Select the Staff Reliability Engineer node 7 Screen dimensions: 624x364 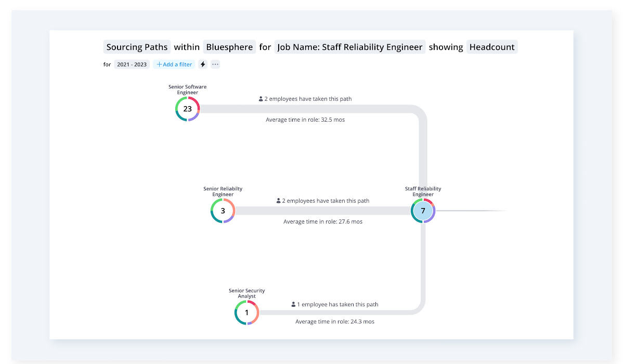[423, 211]
